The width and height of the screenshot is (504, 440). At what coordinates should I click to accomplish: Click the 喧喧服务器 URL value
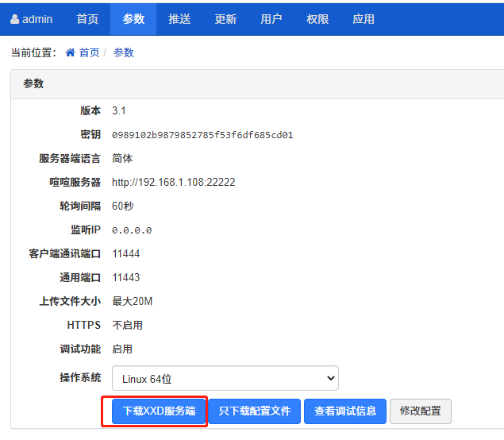173,183
